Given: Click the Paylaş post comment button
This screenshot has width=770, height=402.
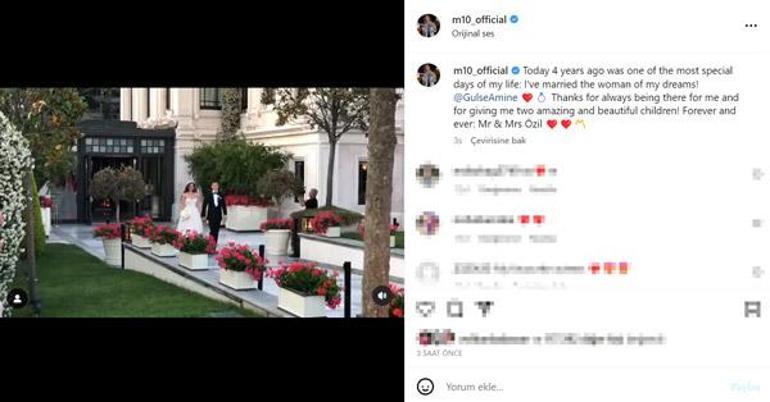Looking at the screenshot, I should [x=745, y=387].
